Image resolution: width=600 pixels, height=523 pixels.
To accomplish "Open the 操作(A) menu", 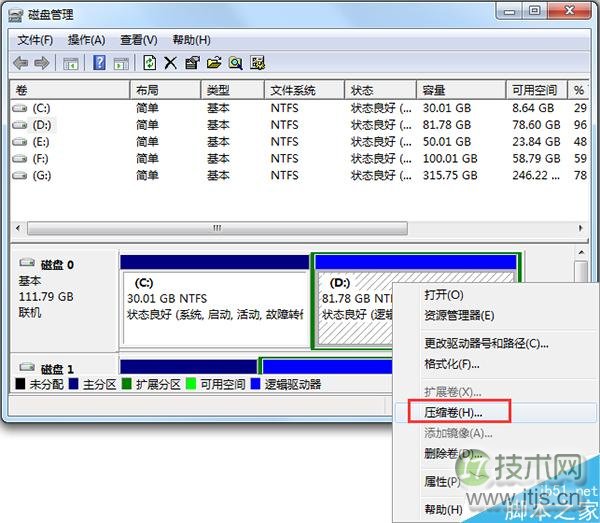I will pyautogui.click(x=86, y=40).
